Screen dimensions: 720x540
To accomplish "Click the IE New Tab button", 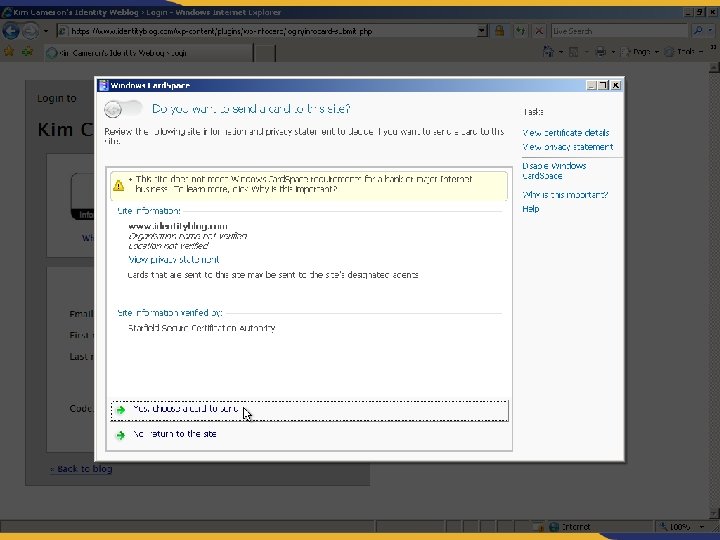I will (265, 53).
